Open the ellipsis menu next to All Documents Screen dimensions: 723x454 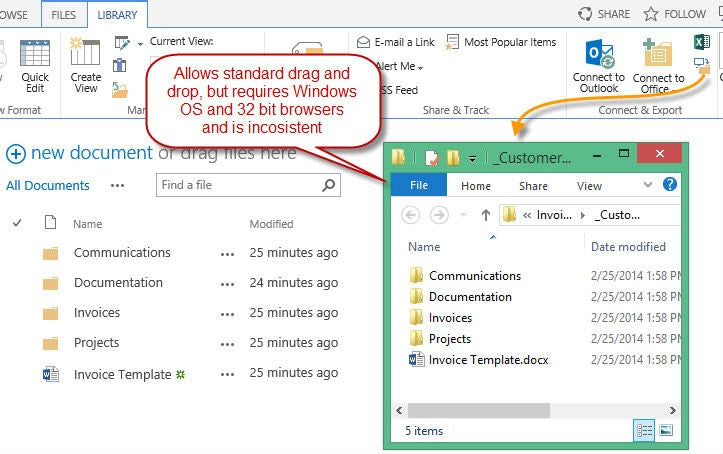click(x=118, y=185)
